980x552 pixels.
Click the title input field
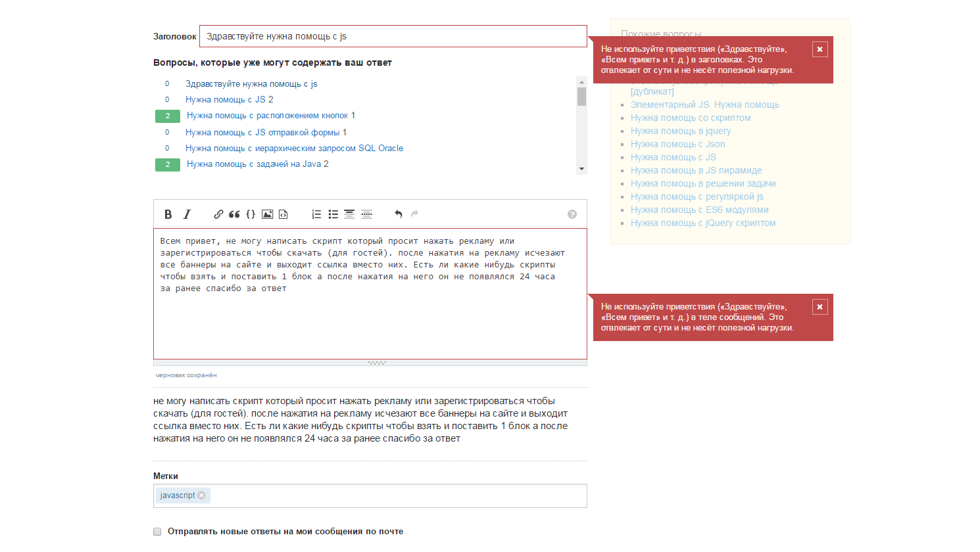tap(393, 36)
